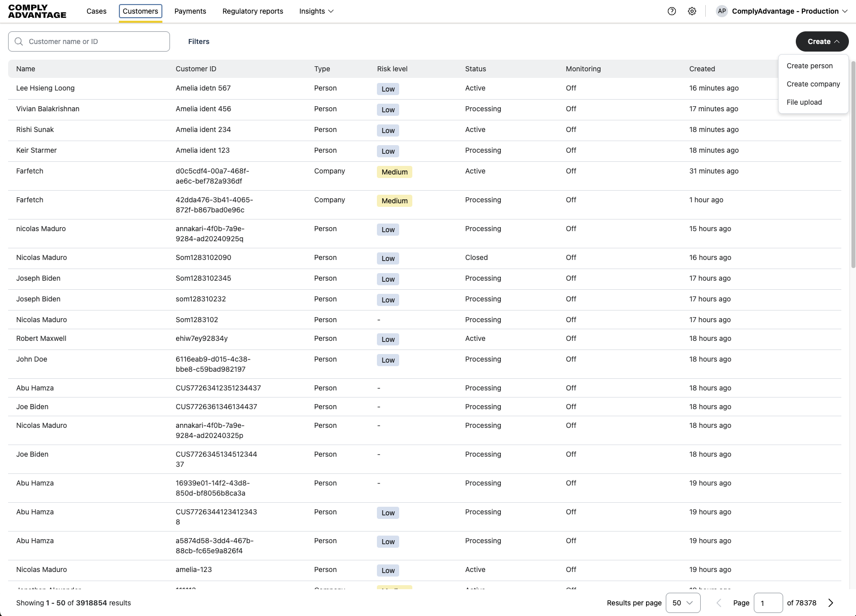Click the ComplyAdvantage logo
This screenshot has height=616, width=856.
[x=36, y=11]
